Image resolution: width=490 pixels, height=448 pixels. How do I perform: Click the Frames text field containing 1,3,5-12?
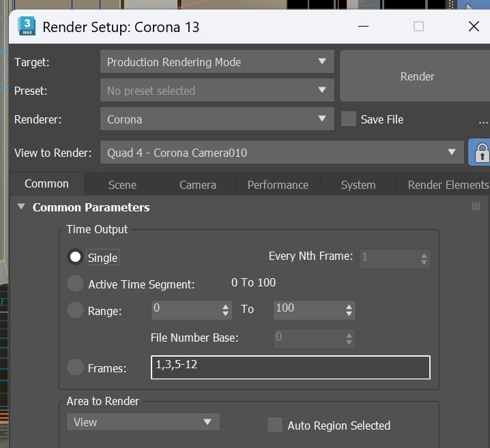[x=291, y=368]
